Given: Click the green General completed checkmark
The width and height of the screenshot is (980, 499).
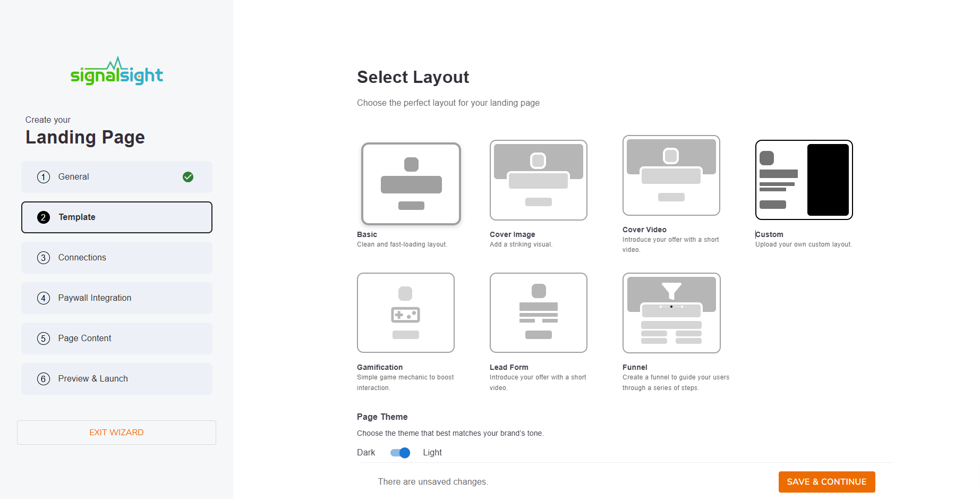Looking at the screenshot, I should point(188,177).
